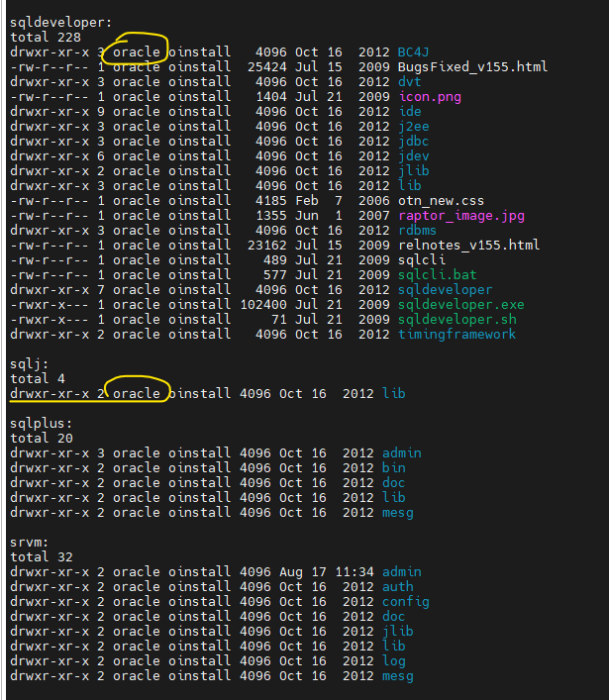Select the jdbc directory name
This screenshot has height=700, width=609.
pos(413,141)
